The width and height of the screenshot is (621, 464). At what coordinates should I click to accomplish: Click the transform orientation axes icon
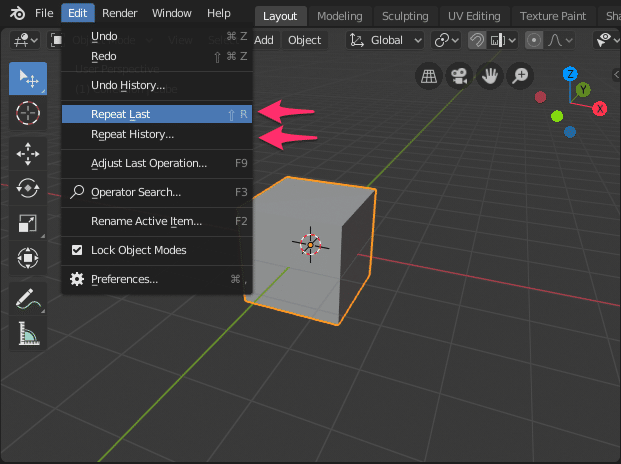point(357,40)
